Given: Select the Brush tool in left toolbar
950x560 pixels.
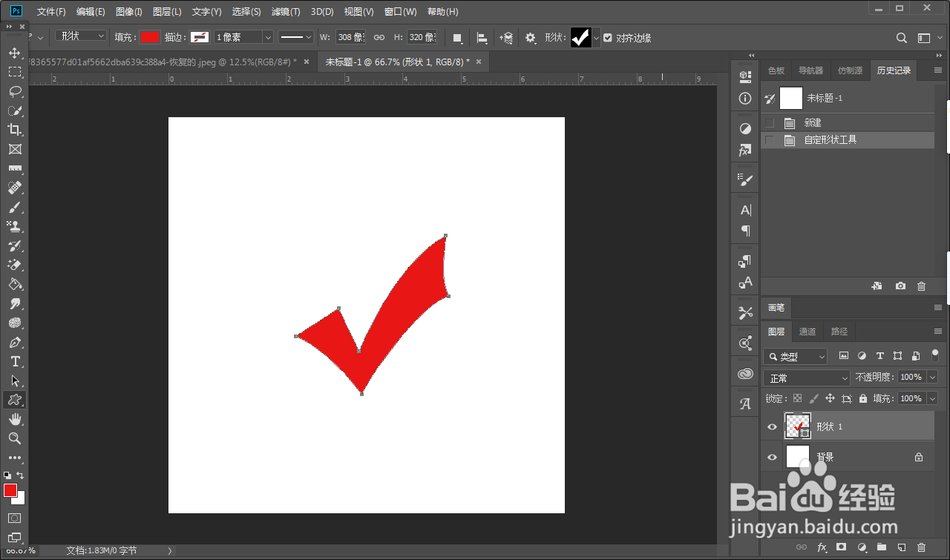Looking at the screenshot, I should click(14, 207).
